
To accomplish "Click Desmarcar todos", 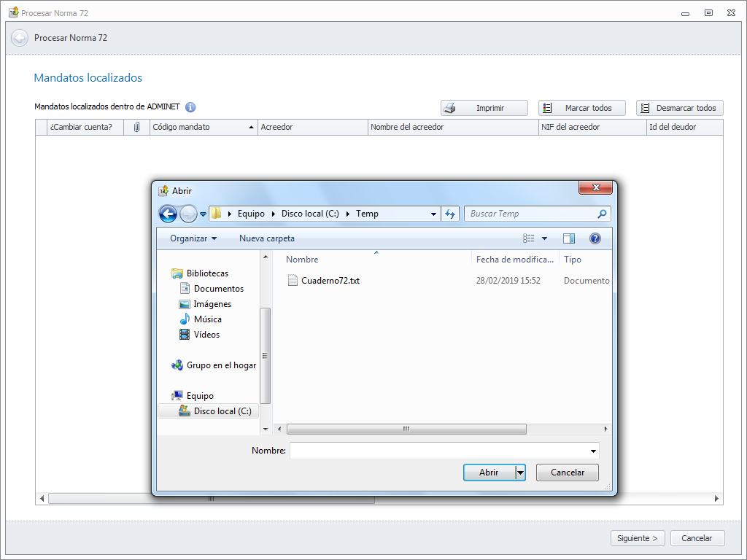I will [x=679, y=108].
